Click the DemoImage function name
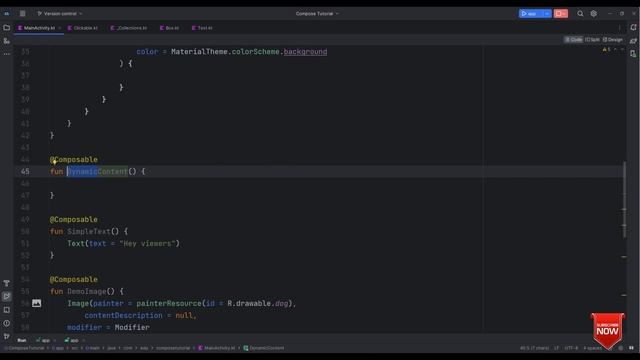640x360 pixels. tap(87, 291)
